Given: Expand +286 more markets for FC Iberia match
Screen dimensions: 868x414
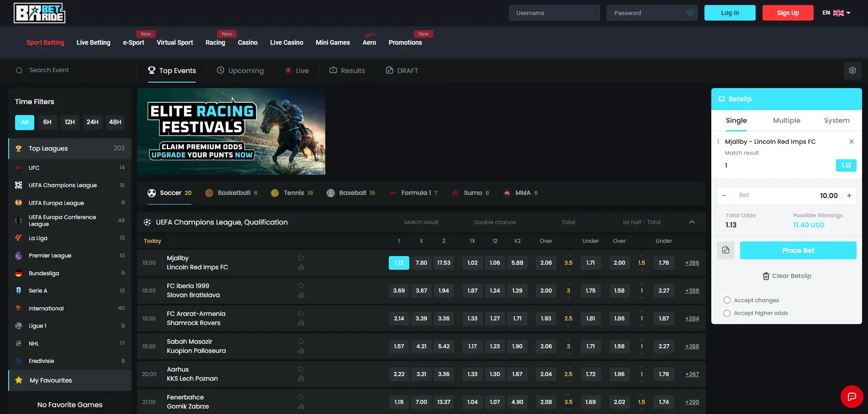Looking at the screenshot, I should pyautogui.click(x=692, y=291).
